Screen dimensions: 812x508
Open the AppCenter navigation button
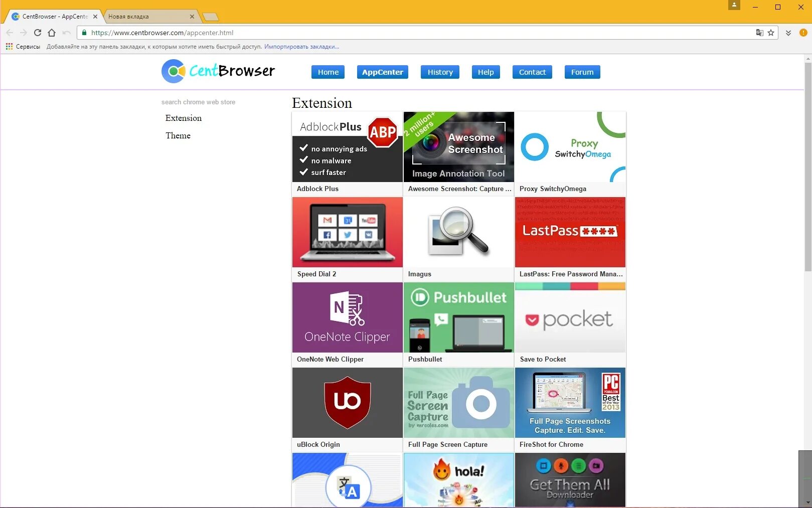[383, 72]
